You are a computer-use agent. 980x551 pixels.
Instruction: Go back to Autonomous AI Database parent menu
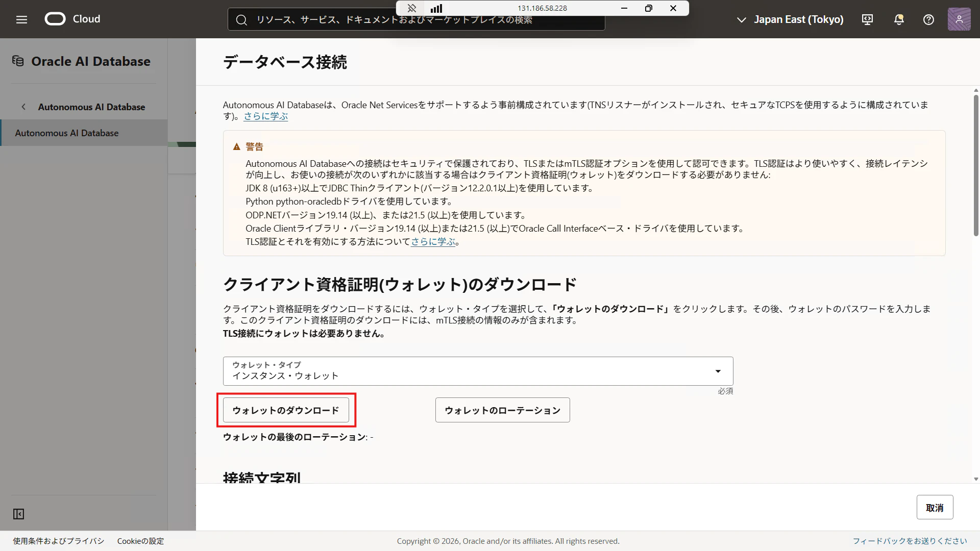pyautogui.click(x=91, y=107)
